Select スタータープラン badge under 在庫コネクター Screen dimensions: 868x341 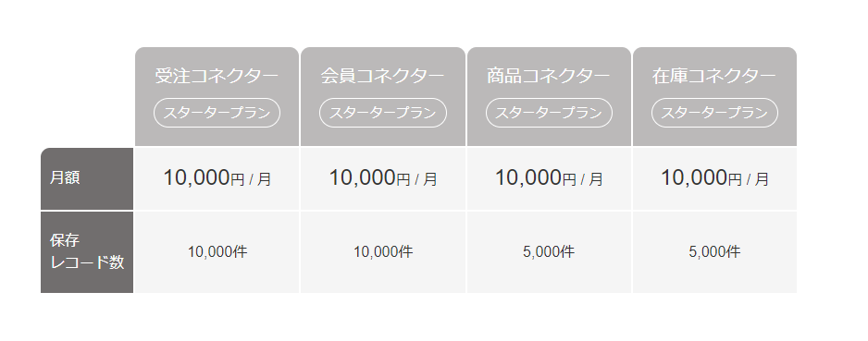[714, 113]
